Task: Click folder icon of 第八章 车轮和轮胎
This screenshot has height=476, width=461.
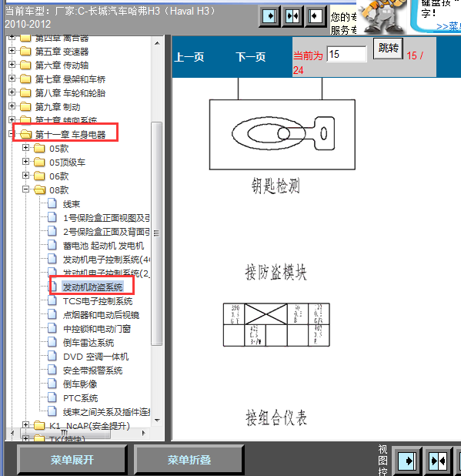Action: 25,92
